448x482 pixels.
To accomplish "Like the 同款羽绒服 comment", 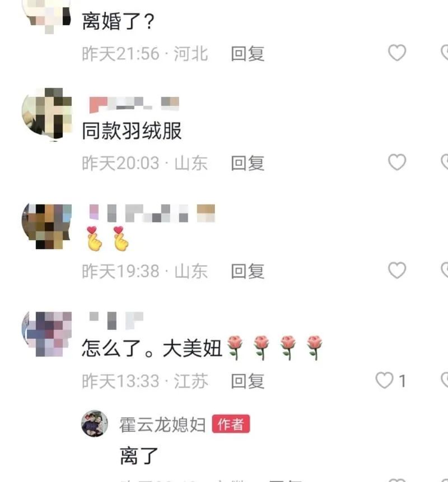I will click(x=397, y=162).
